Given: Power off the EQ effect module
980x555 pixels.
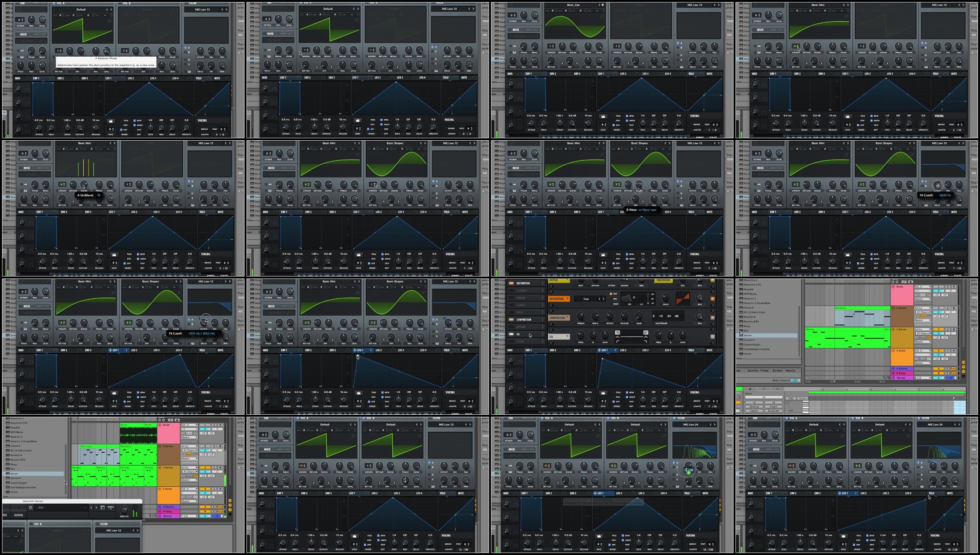Looking at the screenshot, I should click(712, 337).
